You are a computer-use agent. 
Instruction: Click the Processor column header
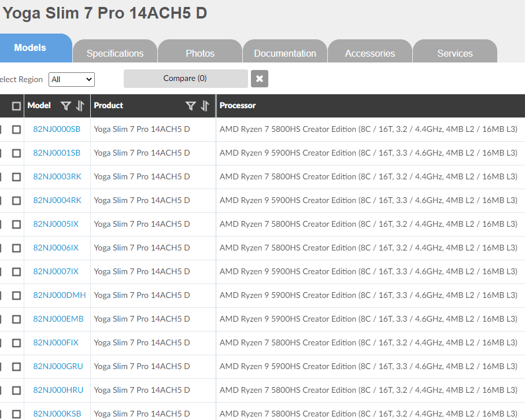(238, 106)
